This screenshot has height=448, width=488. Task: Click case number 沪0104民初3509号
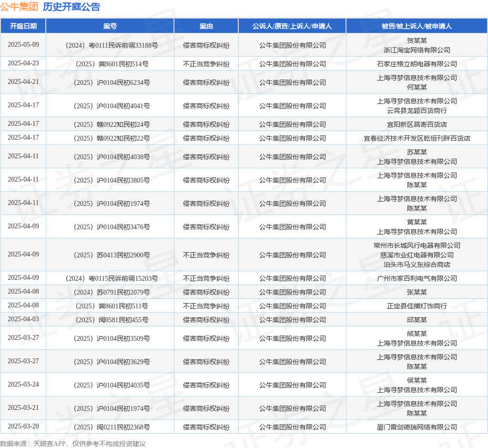[112, 338]
